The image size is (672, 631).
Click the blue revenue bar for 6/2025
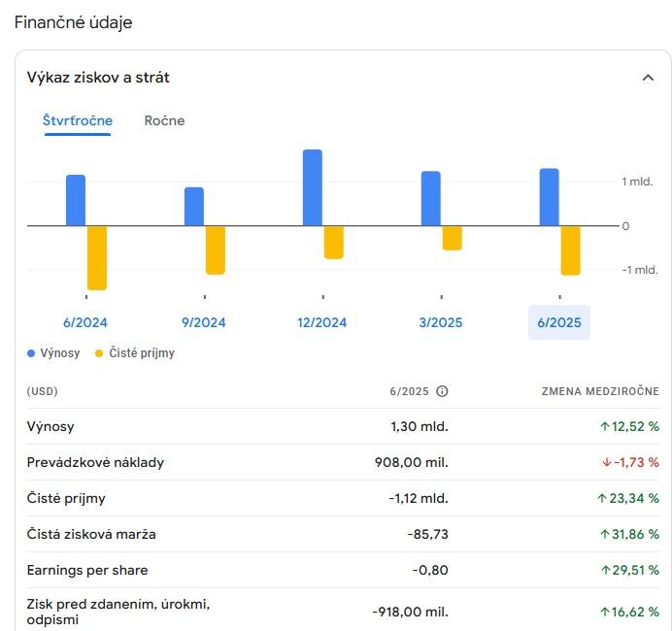click(x=549, y=197)
